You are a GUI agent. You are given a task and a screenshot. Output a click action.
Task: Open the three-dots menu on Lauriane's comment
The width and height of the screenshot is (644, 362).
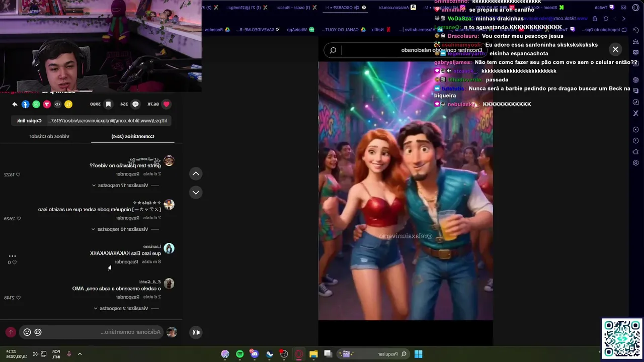coord(13,256)
